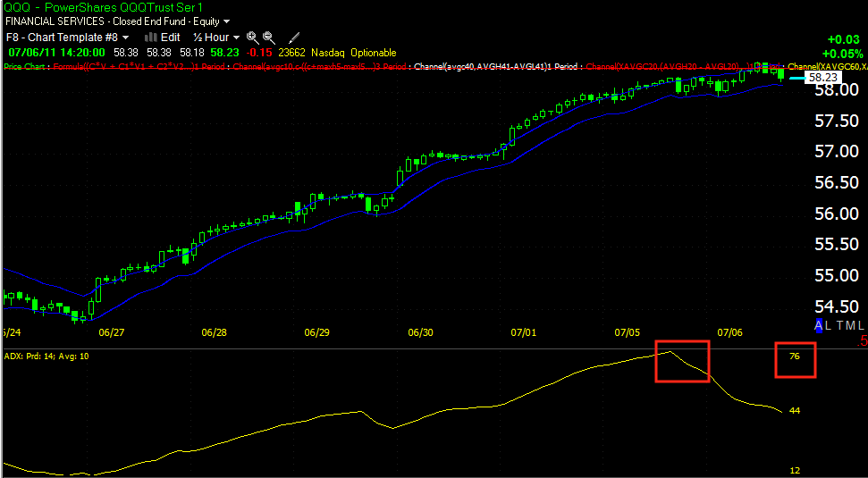The image size is (868, 478).
Task: Click the 06/27 date axis label
Action: [x=111, y=333]
